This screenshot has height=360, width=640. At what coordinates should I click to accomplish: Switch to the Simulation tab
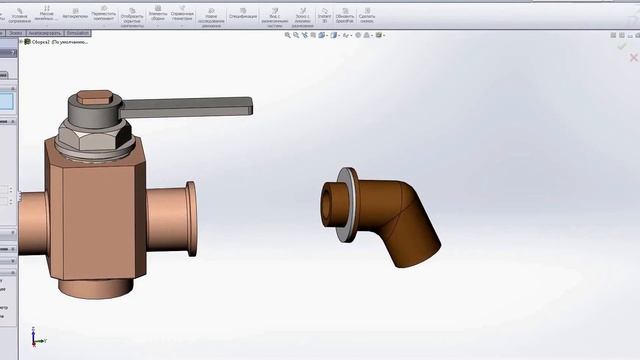pos(78,33)
